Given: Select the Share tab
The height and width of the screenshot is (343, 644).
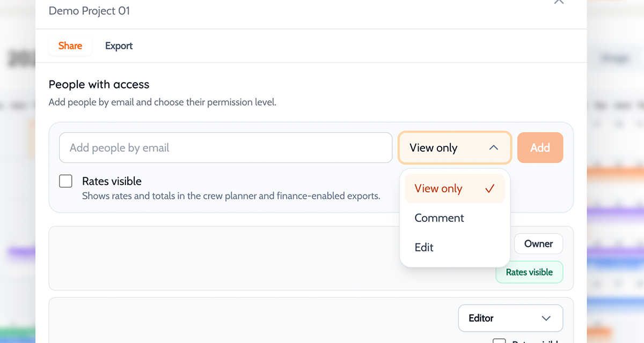Looking at the screenshot, I should pyautogui.click(x=70, y=46).
